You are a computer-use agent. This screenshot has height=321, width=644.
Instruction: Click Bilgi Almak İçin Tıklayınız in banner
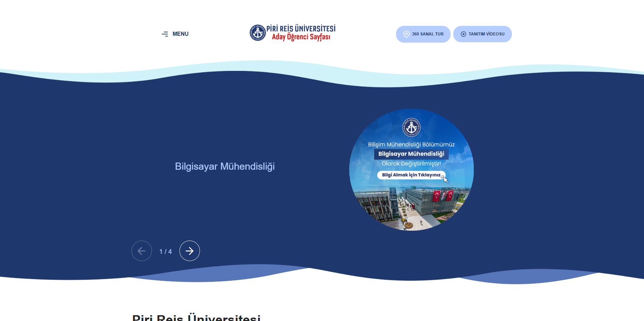411,175
